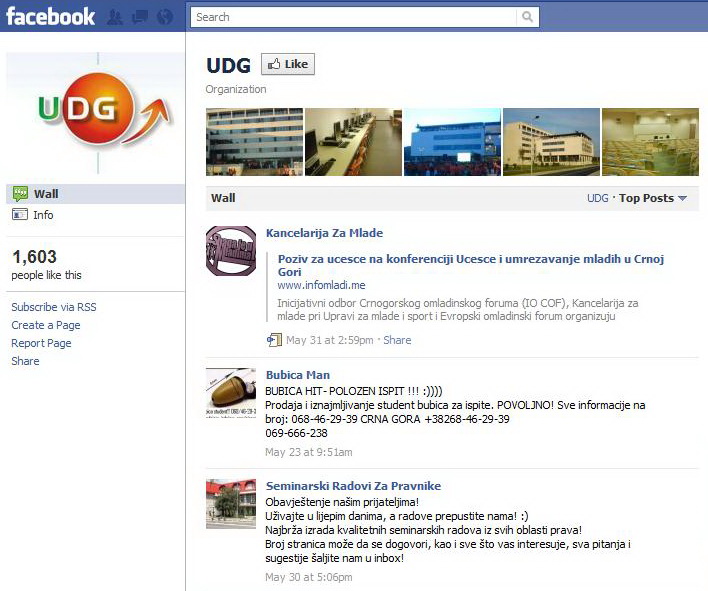This screenshot has width=708, height=591.
Task: Expand the Top Posts filter dropdown
Action: (653, 198)
